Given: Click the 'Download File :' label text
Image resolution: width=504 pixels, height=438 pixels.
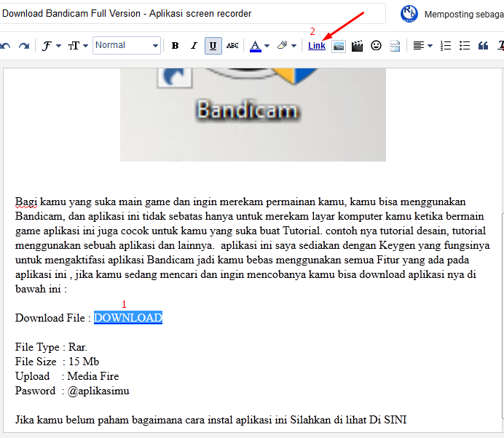Looking at the screenshot, I should 53,317.
